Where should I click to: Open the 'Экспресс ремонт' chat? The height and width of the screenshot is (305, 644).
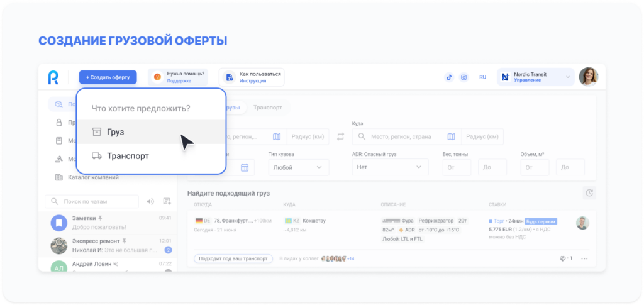tap(108, 245)
